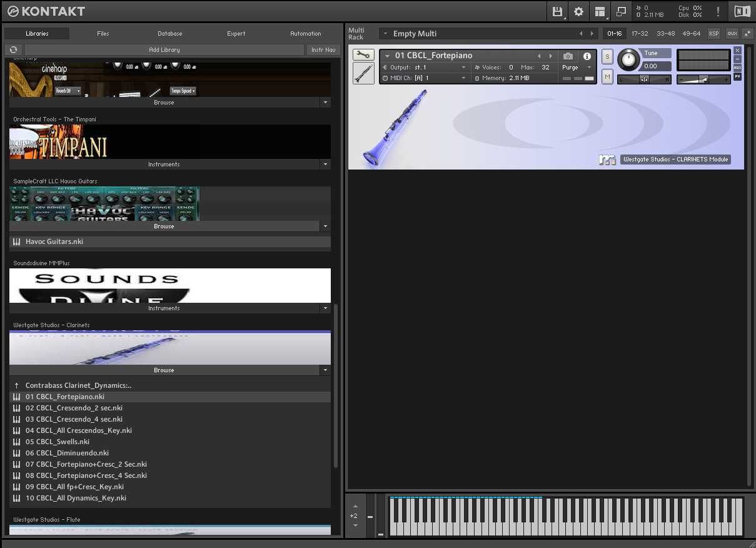Expand The Timpani library options arrow
756x548 pixels.
pos(325,165)
